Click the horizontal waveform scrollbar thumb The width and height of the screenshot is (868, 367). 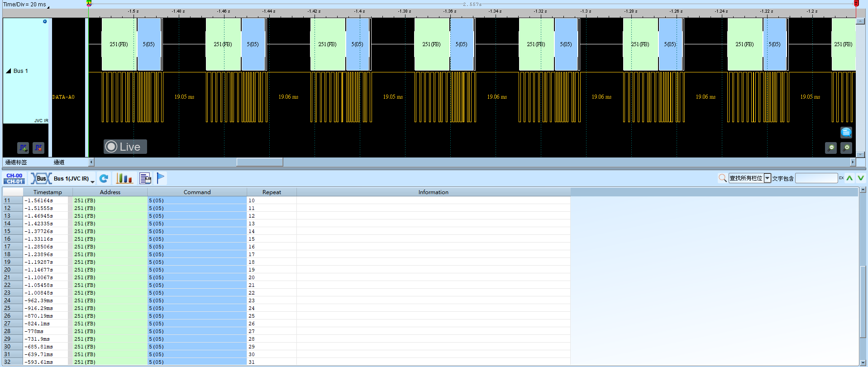click(x=260, y=162)
